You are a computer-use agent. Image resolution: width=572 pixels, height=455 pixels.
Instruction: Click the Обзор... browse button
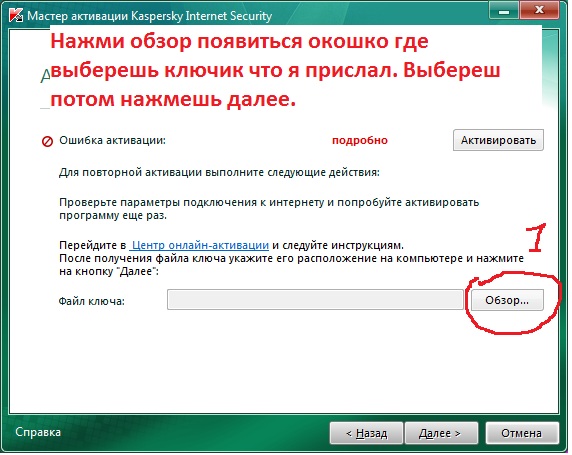[x=507, y=300]
